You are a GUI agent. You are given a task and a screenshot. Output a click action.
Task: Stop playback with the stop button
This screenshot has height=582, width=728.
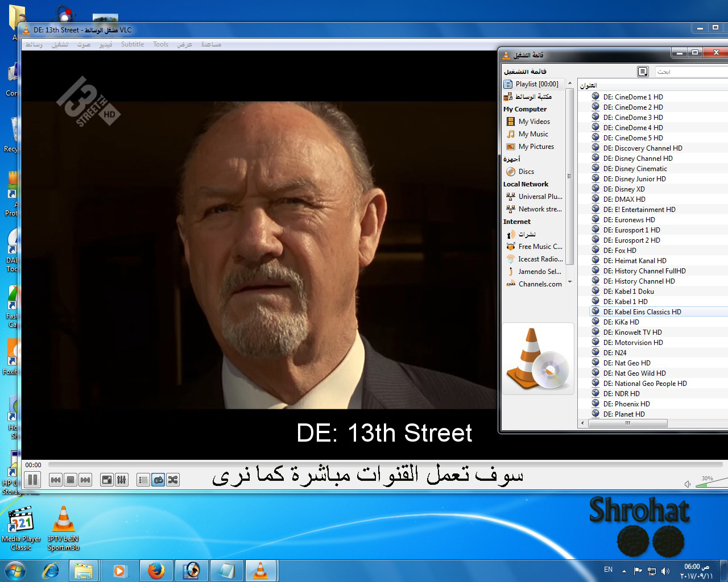pyautogui.click(x=71, y=480)
